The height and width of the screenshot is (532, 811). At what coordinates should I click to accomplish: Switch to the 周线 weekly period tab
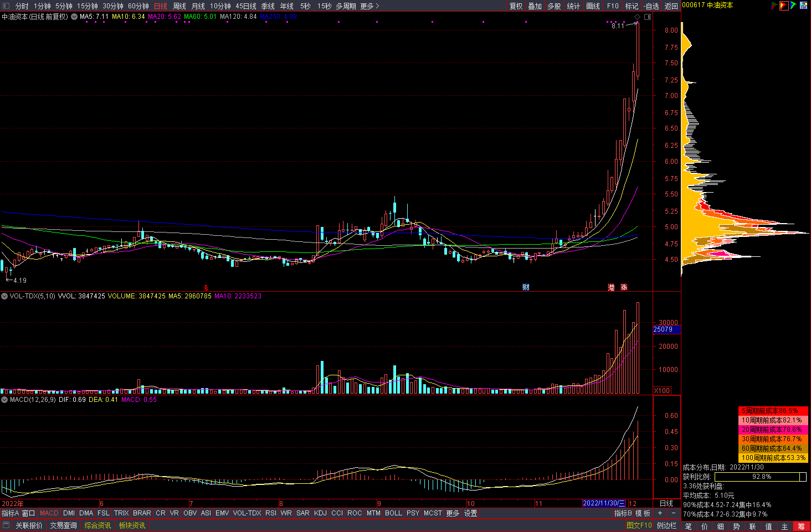[179, 6]
